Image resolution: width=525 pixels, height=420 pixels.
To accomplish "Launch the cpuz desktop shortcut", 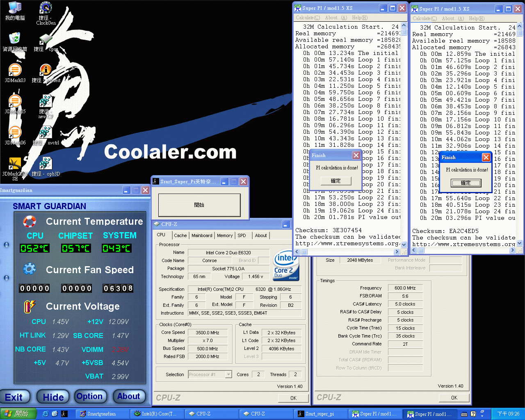I will pos(46,42).
